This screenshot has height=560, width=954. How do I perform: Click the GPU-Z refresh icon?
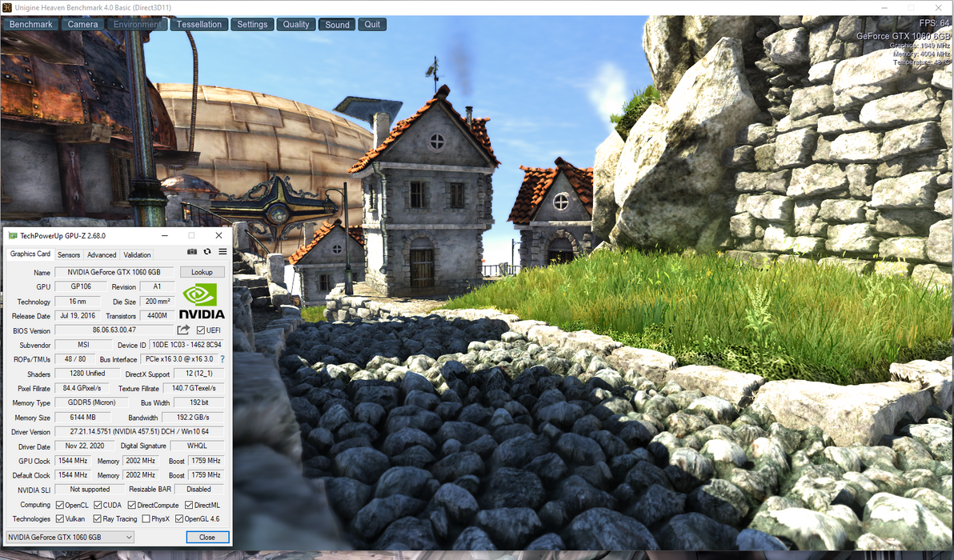click(x=207, y=251)
